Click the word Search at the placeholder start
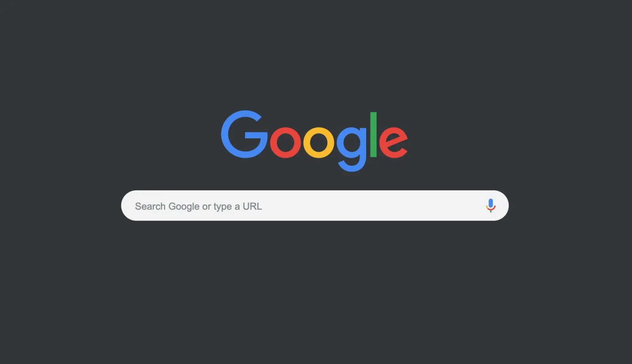This screenshot has width=632, height=364. [x=150, y=206]
